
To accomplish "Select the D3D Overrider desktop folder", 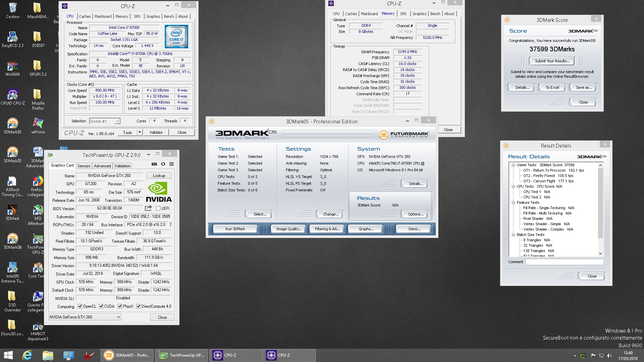I will (x=13, y=302).
